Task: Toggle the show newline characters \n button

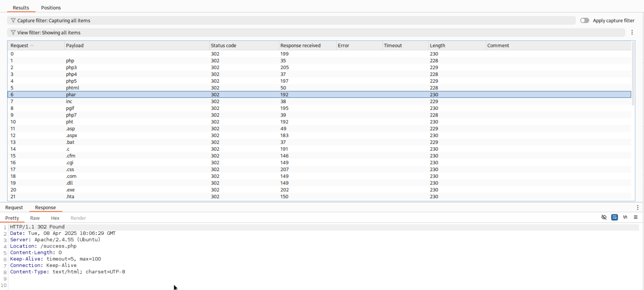Action: 625,217
